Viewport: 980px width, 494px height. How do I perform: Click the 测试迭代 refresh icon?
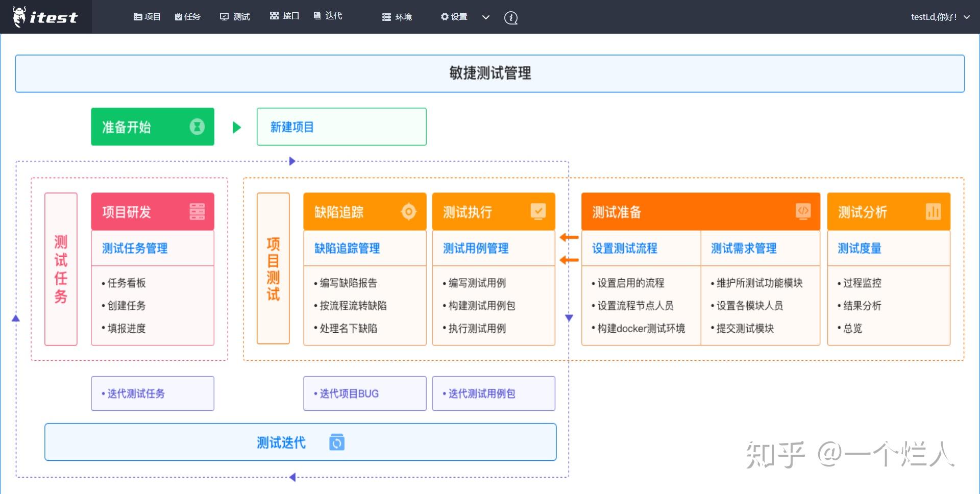(337, 442)
